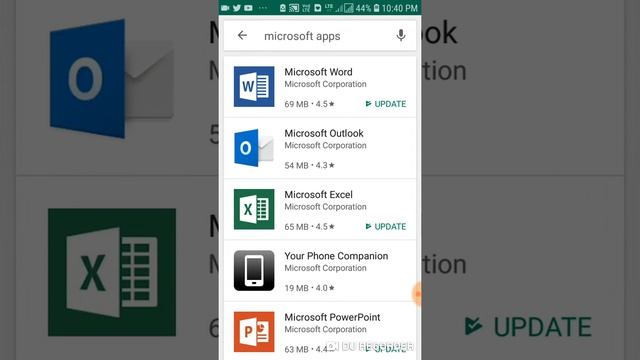
Task: Tap the YouTube notification icon in status bar
Action: (248, 8)
